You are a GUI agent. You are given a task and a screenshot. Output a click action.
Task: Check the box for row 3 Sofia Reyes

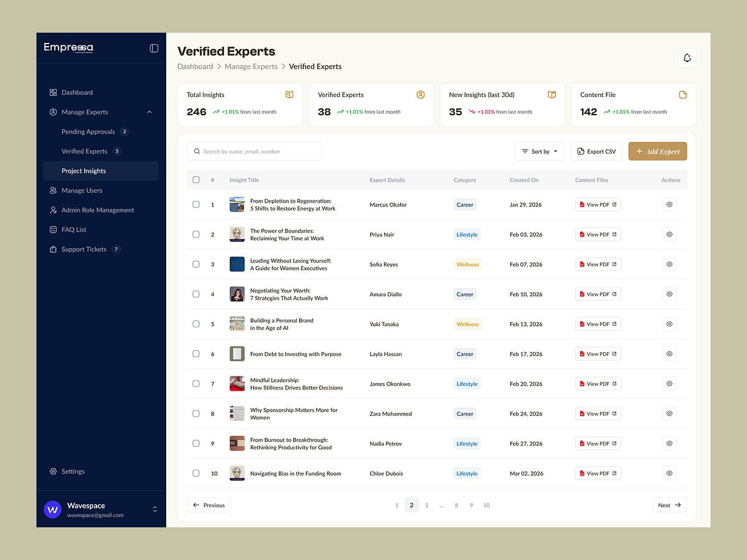coord(196,264)
